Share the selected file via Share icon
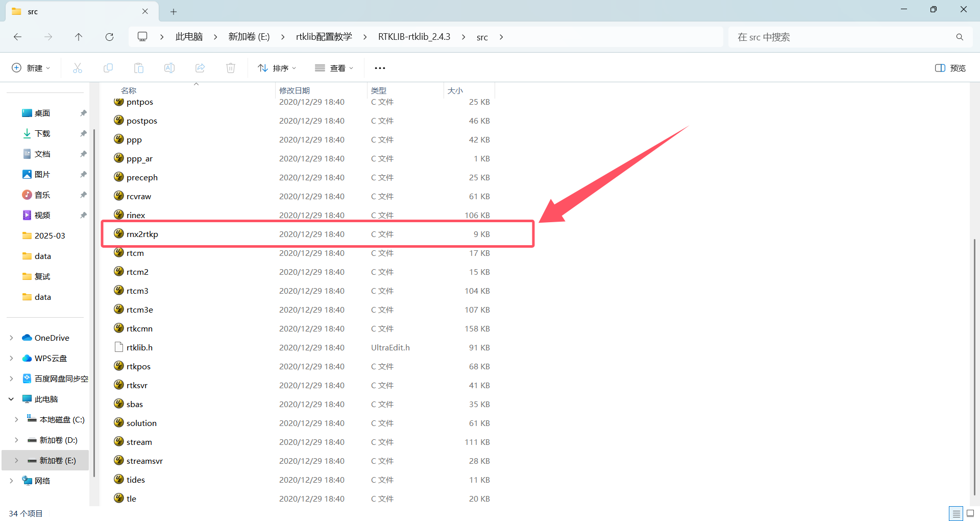Screen dimensions: 980x521 tap(200, 67)
